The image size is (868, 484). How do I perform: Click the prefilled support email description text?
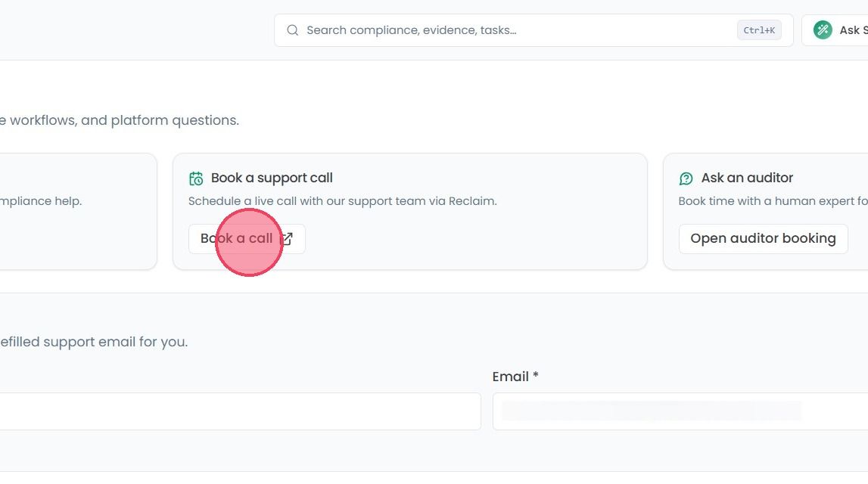click(x=94, y=342)
